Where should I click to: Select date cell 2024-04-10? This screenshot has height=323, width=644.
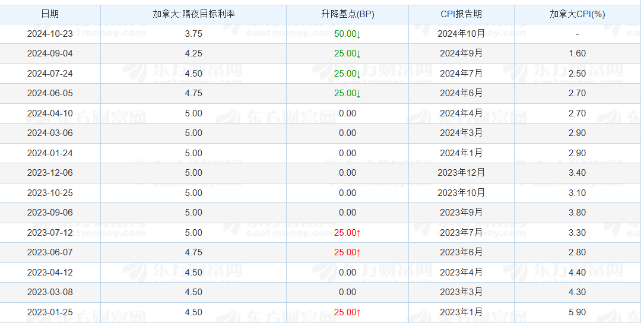pyautogui.click(x=50, y=114)
